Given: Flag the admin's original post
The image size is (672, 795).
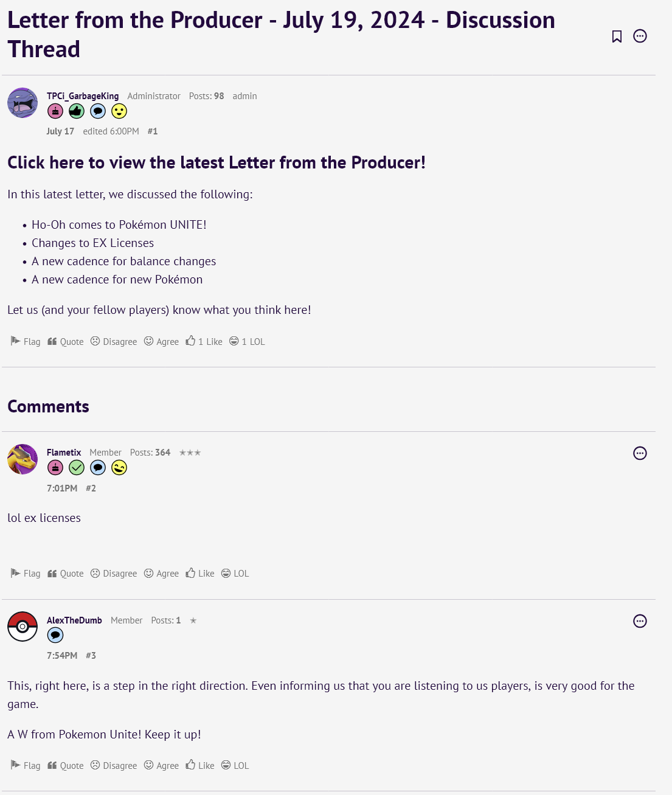Looking at the screenshot, I should click(x=26, y=342).
